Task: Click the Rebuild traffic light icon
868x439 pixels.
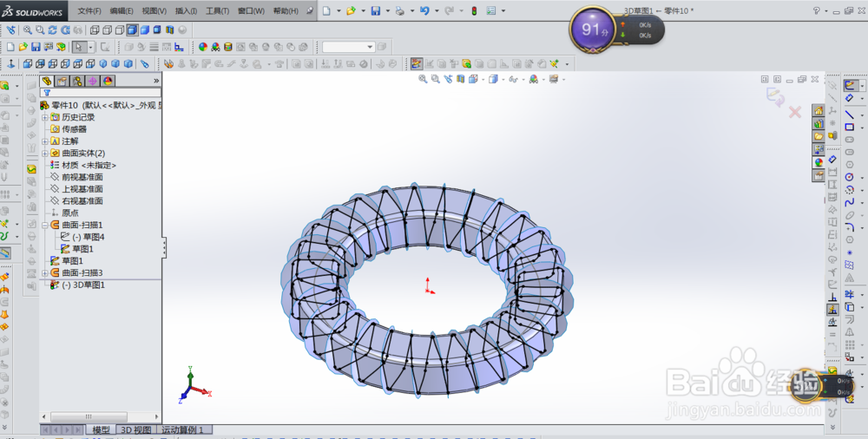Action: (x=474, y=10)
